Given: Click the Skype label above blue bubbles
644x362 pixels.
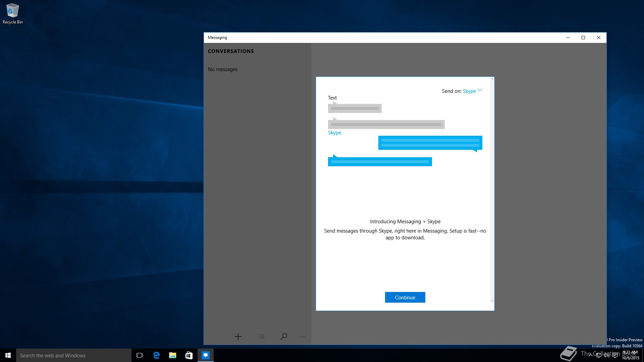Looking at the screenshot, I should point(334,133).
